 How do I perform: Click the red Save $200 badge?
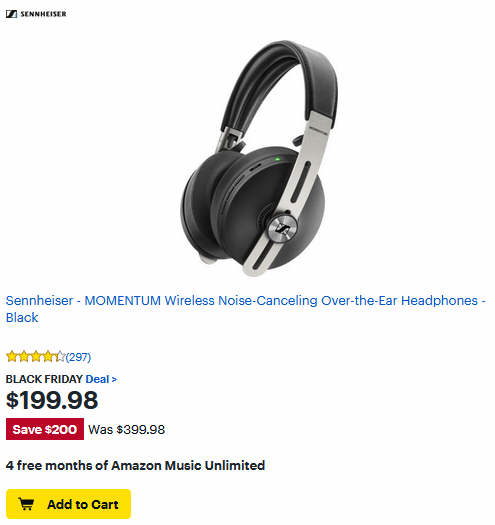tap(45, 429)
